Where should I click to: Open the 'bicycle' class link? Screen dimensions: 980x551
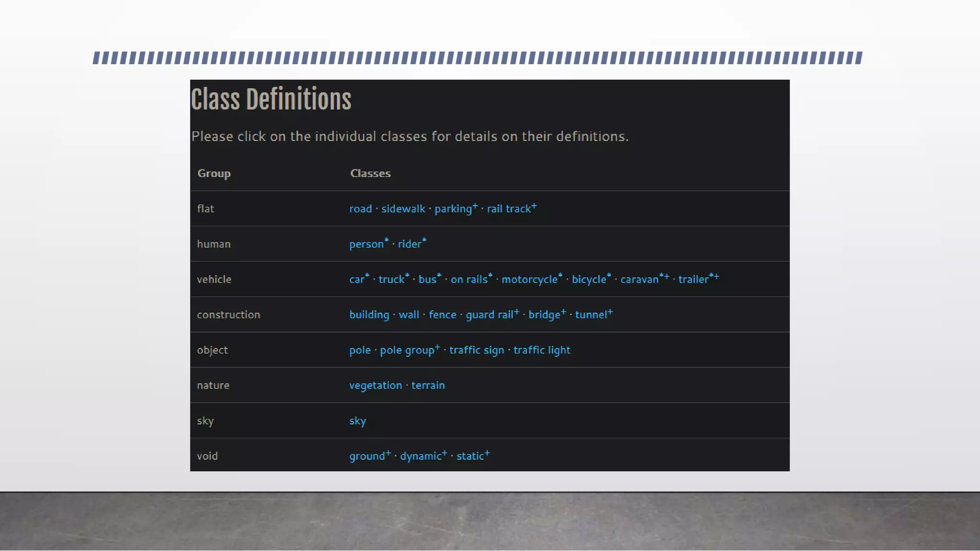[589, 280]
